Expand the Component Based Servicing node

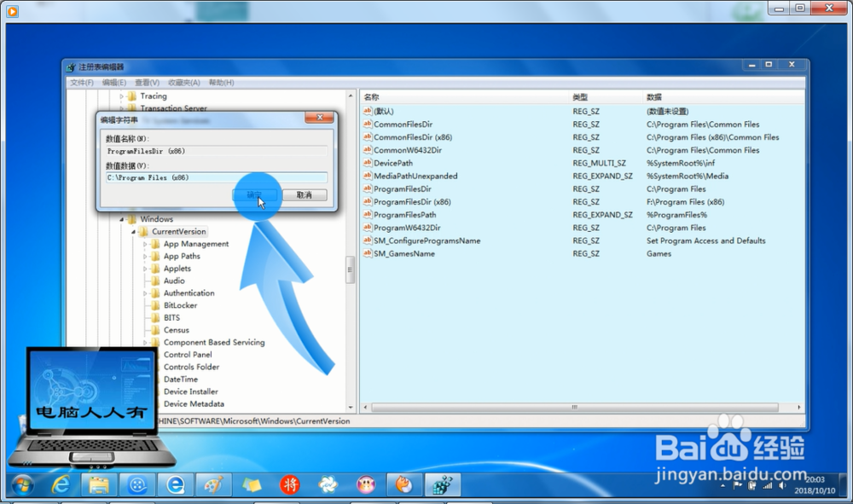coord(145,343)
